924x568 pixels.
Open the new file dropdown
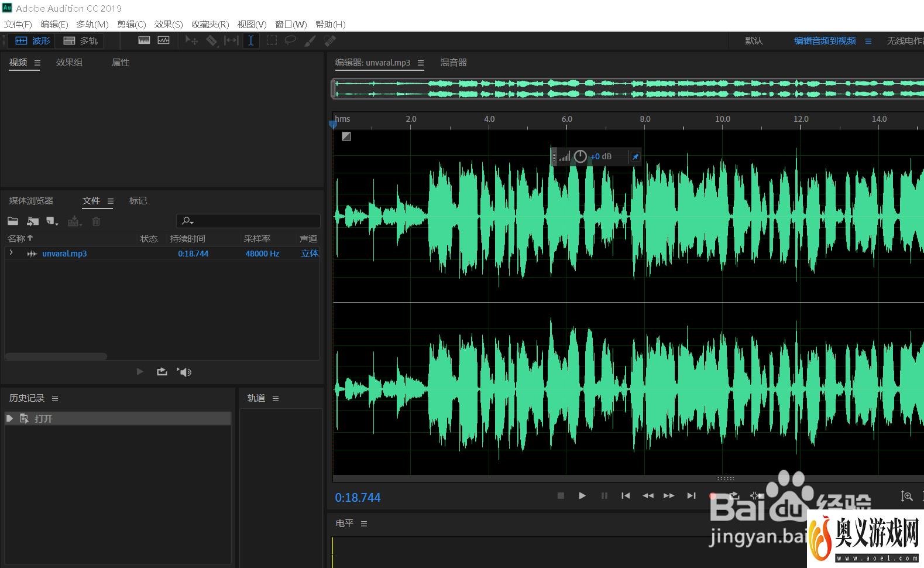53,221
